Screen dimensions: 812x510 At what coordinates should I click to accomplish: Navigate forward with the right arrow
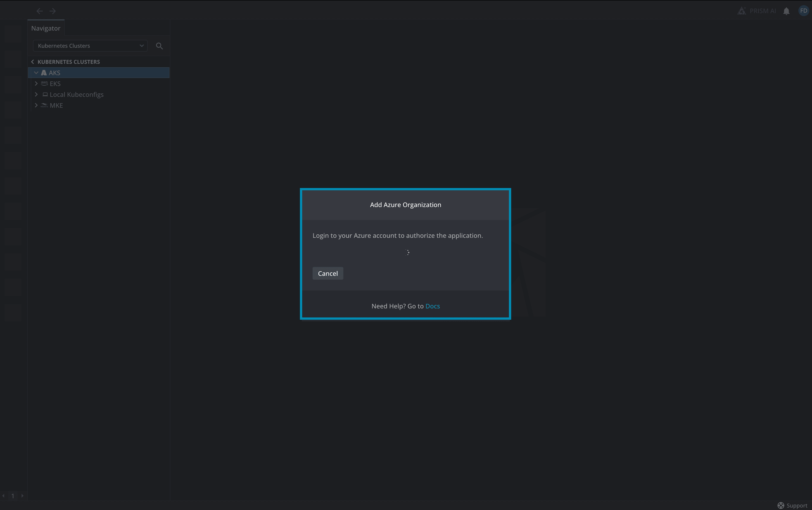[53, 11]
